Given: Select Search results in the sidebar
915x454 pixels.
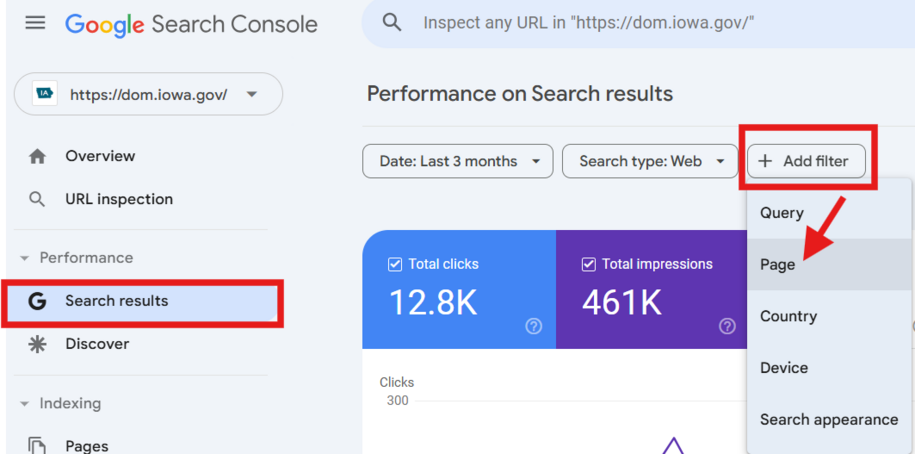Looking at the screenshot, I should (142, 302).
